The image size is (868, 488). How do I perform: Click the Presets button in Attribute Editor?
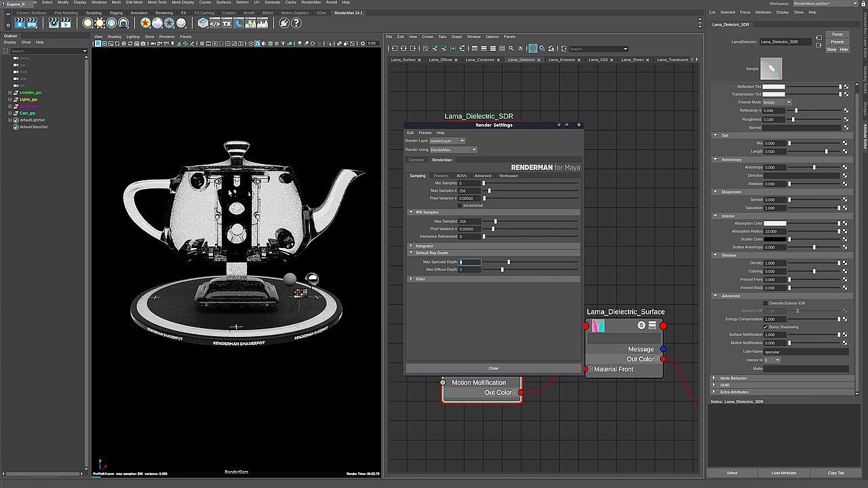click(x=837, y=42)
